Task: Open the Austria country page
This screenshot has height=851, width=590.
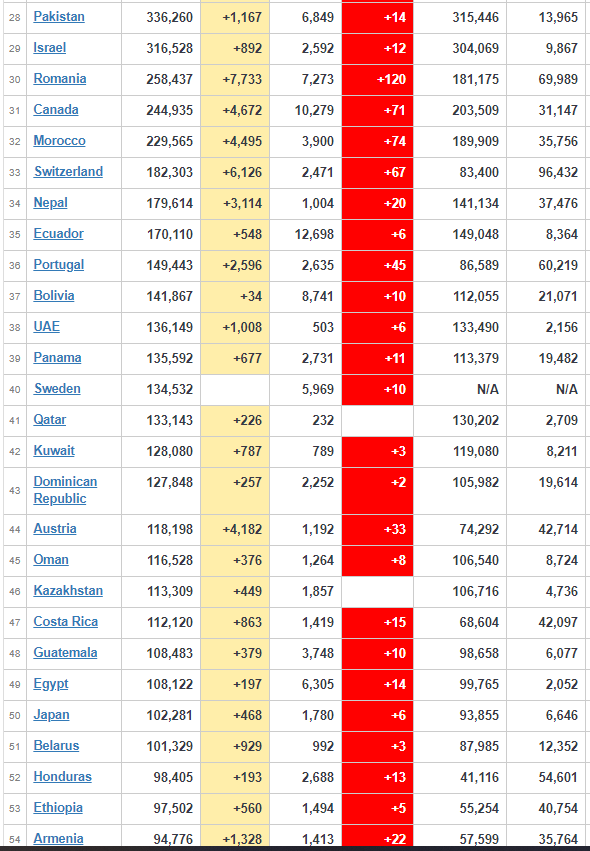Action: [x=55, y=529]
